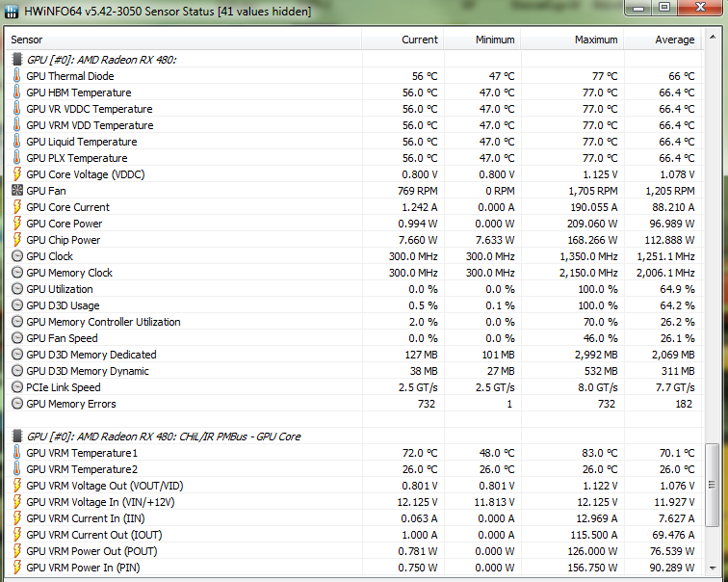
Task: Click the scrollbar down arrow
Action: [x=713, y=569]
